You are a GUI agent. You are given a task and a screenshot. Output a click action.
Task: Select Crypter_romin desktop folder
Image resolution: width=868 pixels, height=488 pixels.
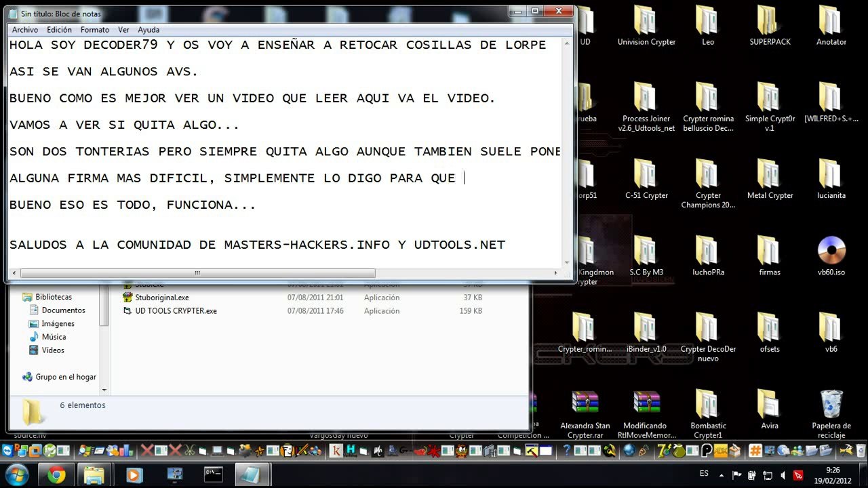coord(585,333)
